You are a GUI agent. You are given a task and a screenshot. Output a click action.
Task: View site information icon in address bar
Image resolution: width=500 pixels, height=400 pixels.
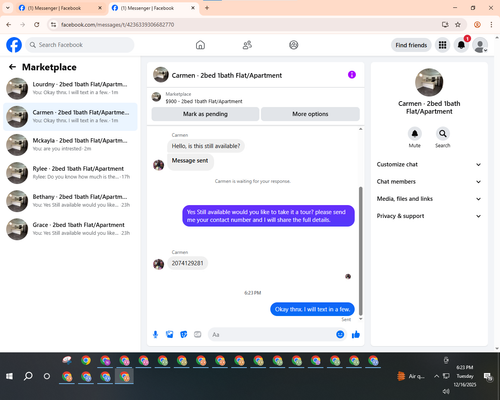click(x=53, y=25)
